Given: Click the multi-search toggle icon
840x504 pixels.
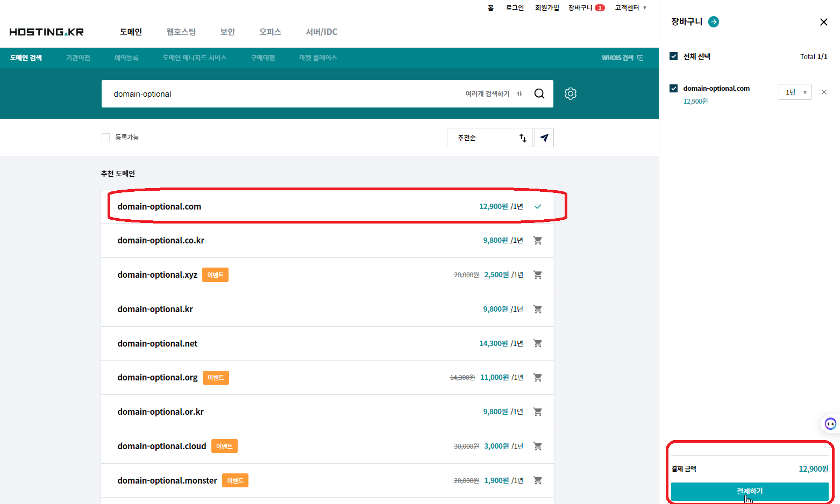Looking at the screenshot, I should [x=519, y=93].
